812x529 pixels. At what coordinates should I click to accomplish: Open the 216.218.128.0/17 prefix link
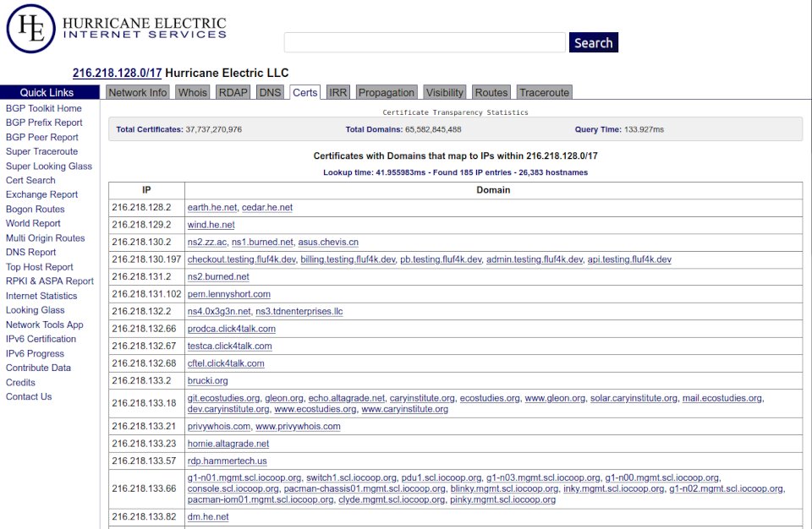click(117, 73)
